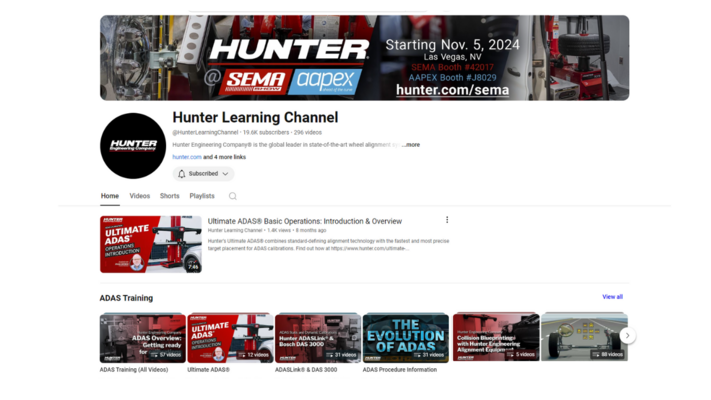Click the search icon in channel tabs
711x400 pixels.
(233, 197)
